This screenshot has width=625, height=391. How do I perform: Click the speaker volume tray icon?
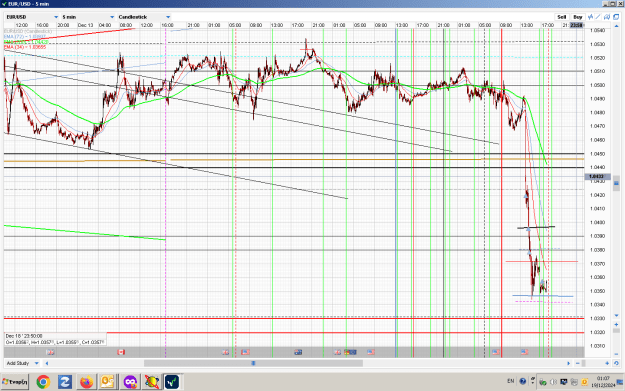point(553,382)
